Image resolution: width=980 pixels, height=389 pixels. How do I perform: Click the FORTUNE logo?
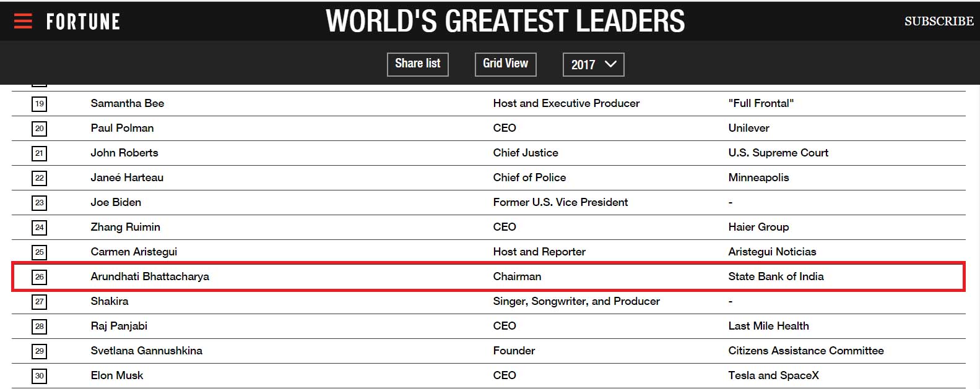83,22
